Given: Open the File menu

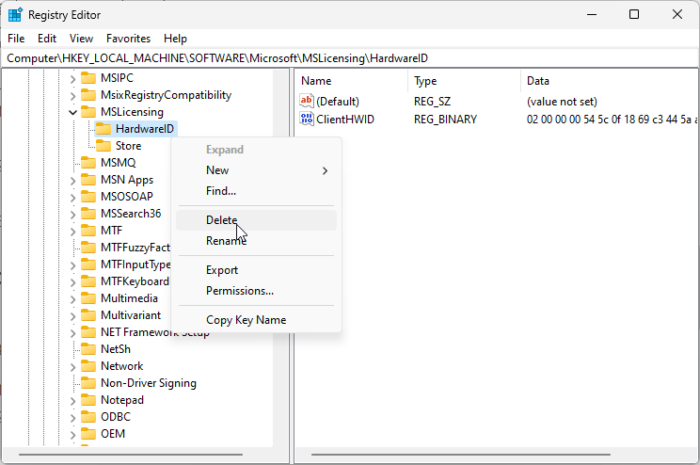Looking at the screenshot, I should coord(16,39).
